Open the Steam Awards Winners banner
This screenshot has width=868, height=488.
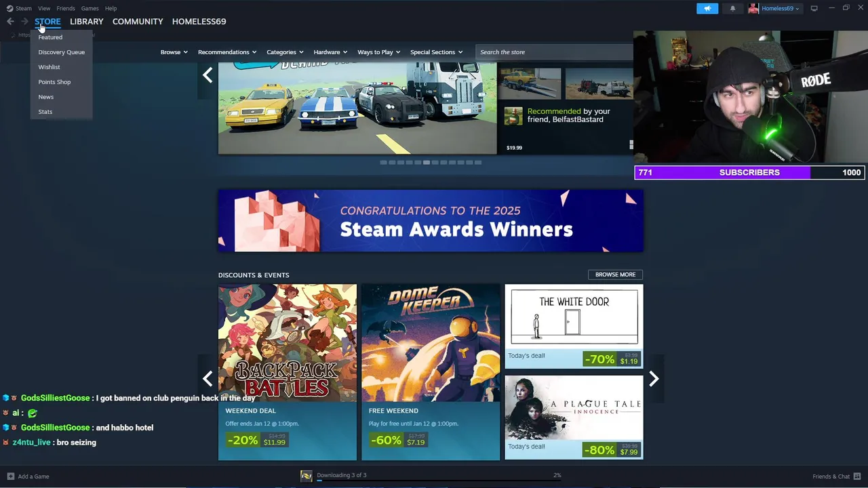[x=431, y=220]
